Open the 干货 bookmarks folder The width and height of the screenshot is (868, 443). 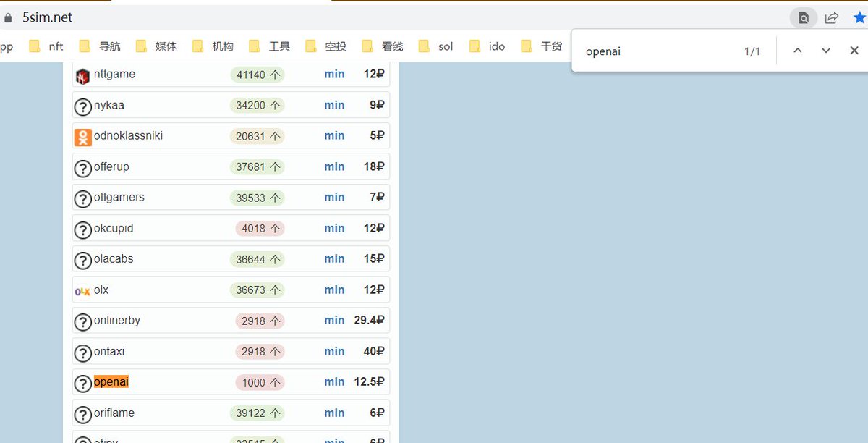click(541, 46)
